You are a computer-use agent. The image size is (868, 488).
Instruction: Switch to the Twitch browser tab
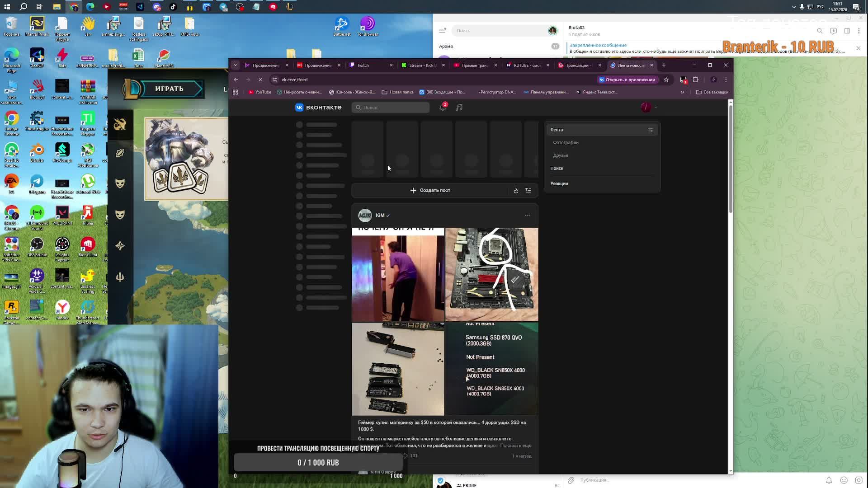coord(363,65)
